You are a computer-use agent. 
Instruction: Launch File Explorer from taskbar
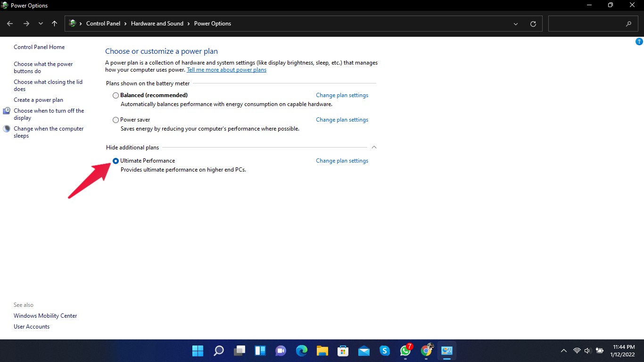click(322, 351)
